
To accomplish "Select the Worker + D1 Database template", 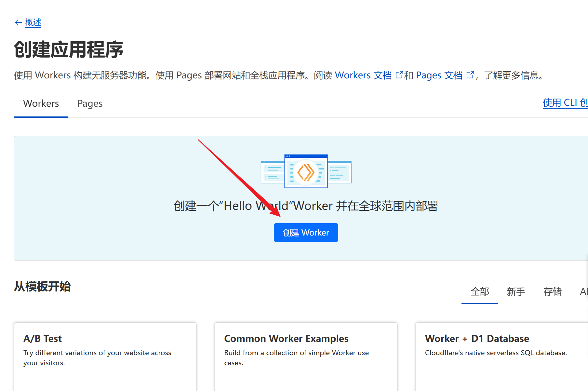I will tap(501, 355).
